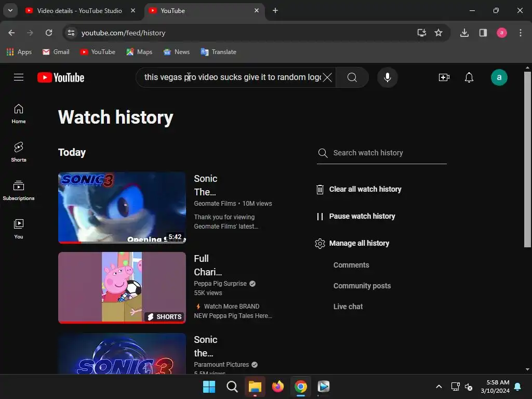This screenshot has height=399, width=532.
Task: Click the page vertical scrollbar
Action: click(527, 159)
